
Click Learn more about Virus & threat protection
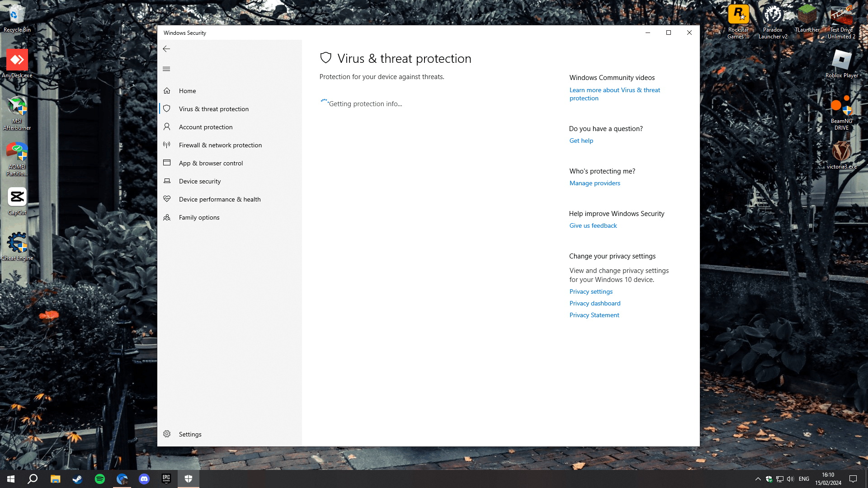point(614,94)
